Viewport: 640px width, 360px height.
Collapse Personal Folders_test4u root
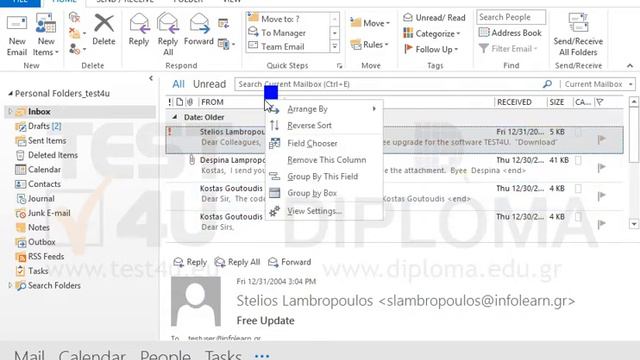[10, 93]
